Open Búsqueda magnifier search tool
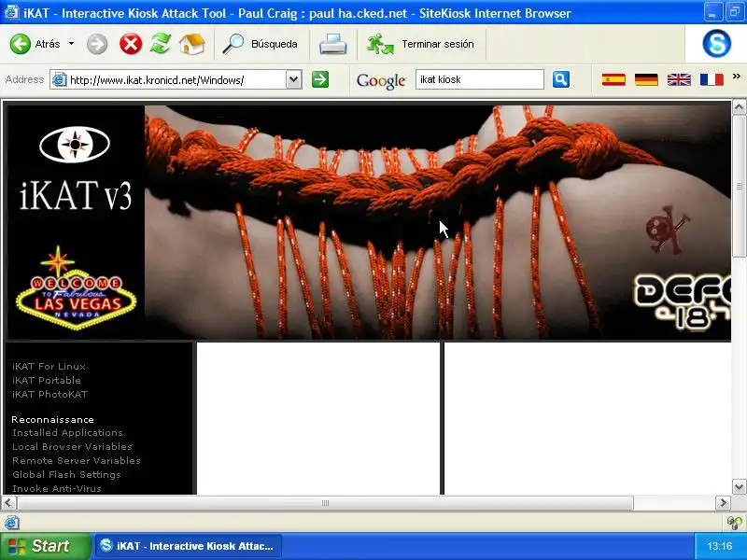747x560 pixels. coord(261,44)
